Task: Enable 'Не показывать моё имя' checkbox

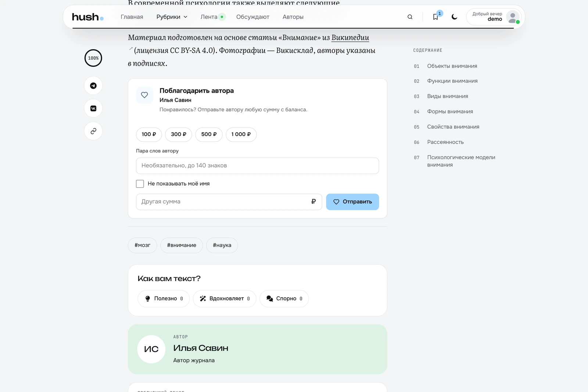Action: [140, 184]
